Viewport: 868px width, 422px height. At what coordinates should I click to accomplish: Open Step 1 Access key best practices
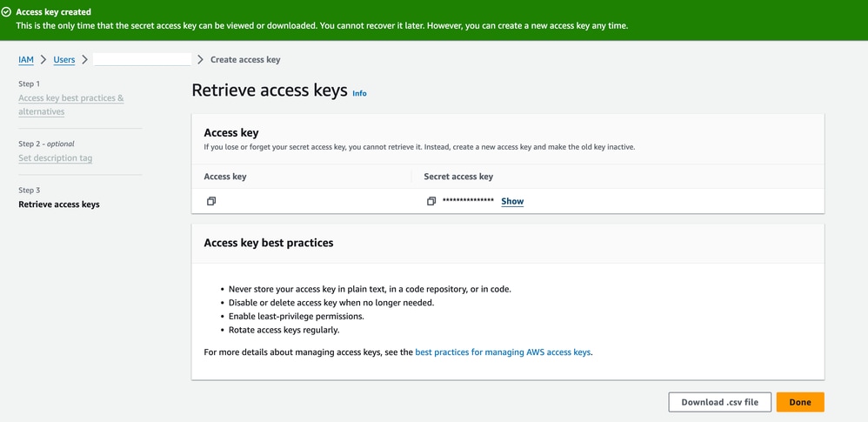coord(70,104)
